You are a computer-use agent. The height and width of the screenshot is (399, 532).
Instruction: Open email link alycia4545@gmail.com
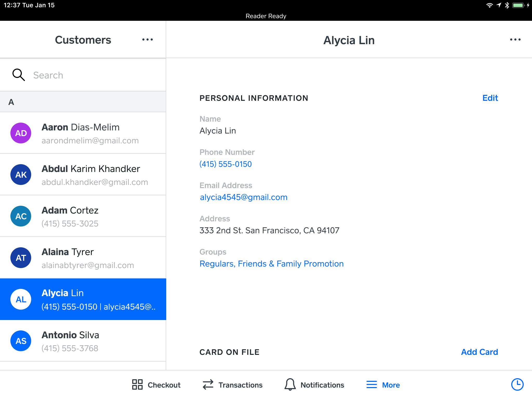(243, 197)
